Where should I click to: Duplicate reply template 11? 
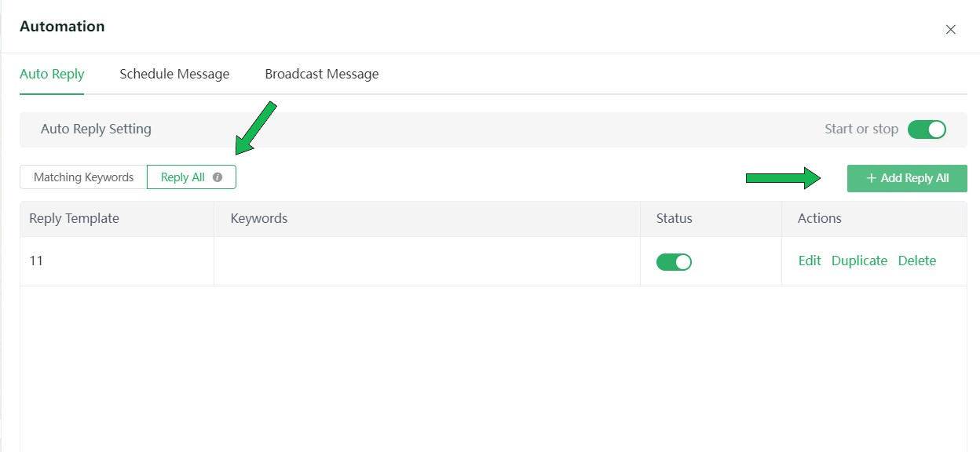coord(859,261)
